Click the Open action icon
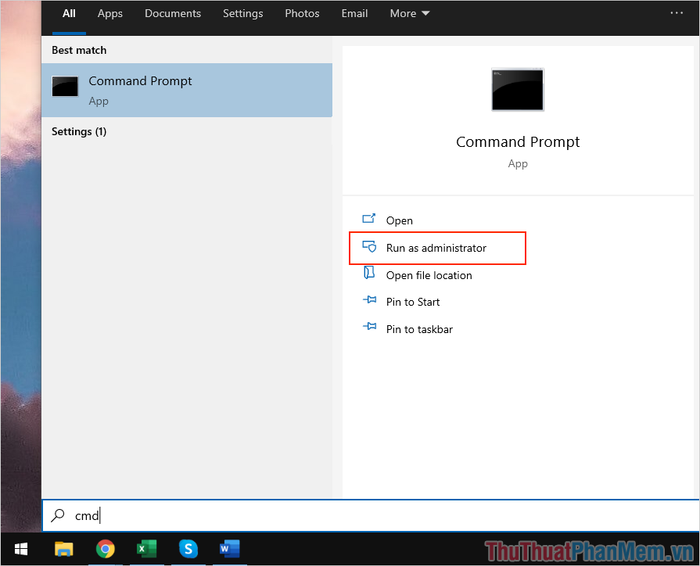This screenshot has height=566, width=700. [369, 218]
